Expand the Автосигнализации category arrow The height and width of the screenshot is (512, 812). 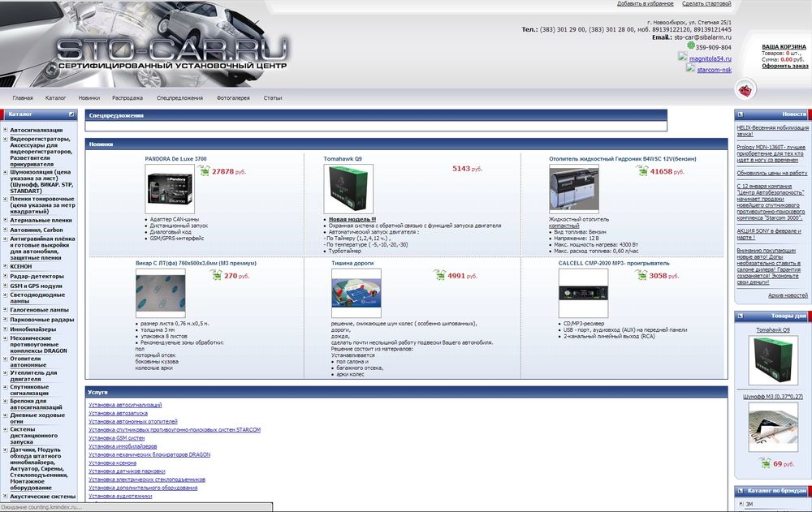coord(5,130)
